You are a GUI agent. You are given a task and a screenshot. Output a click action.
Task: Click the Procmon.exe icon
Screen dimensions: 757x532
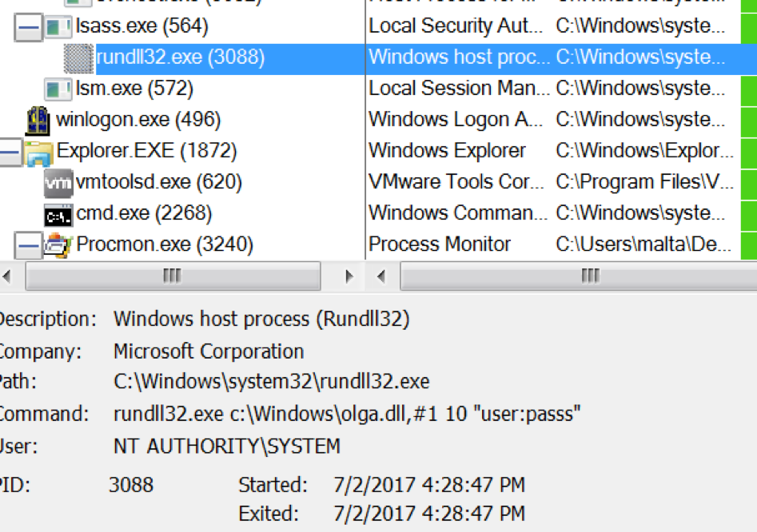point(58,245)
